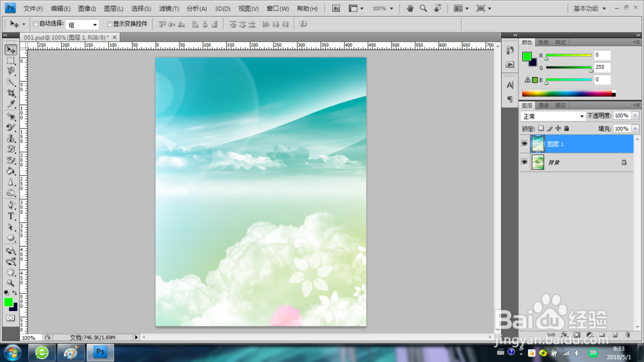The image size is (644, 362).
Task: Pick color from spectrum ramp
Action: point(569,93)
